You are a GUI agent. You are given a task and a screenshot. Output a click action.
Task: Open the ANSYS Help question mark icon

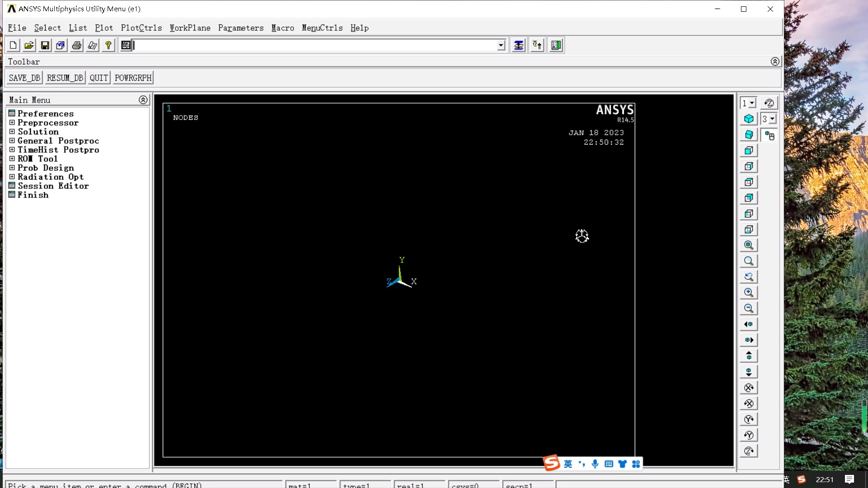click(108, 45)
